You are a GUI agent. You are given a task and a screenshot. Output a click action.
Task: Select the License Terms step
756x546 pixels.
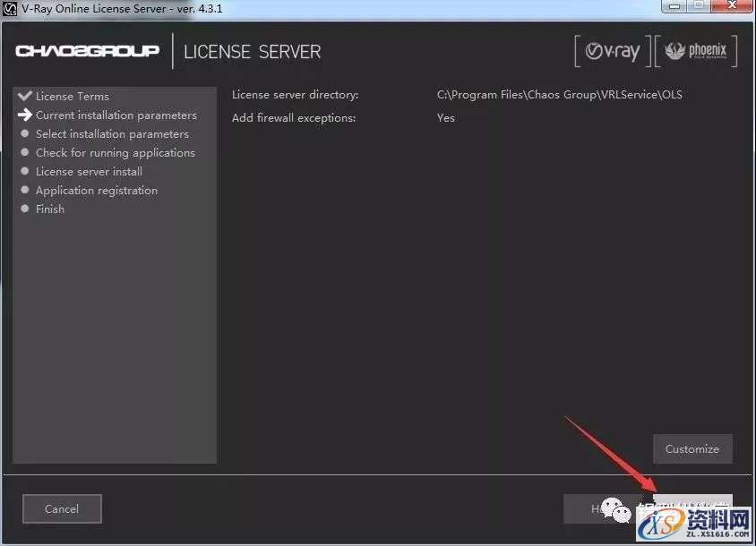(x=72, y=96)
